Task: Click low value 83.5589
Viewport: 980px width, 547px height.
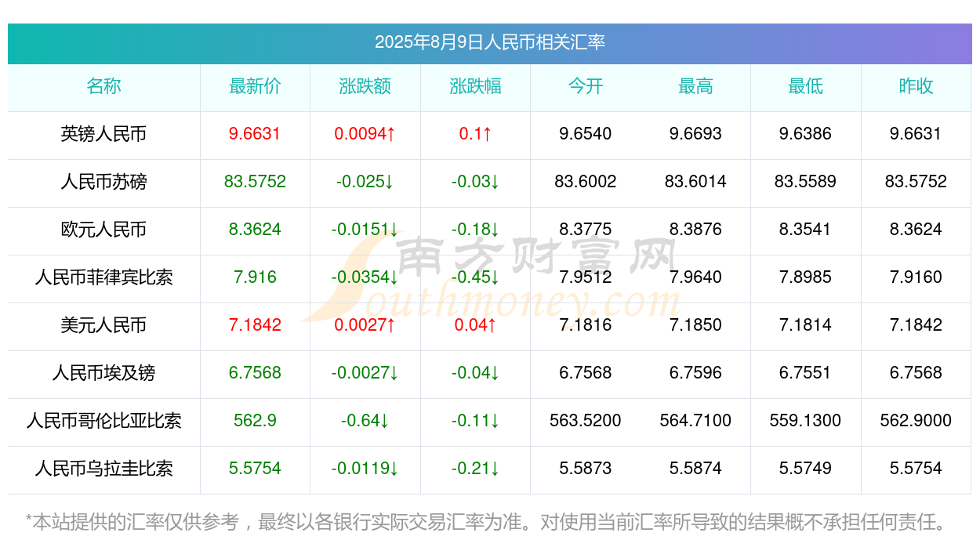Action: pos(805,182)
